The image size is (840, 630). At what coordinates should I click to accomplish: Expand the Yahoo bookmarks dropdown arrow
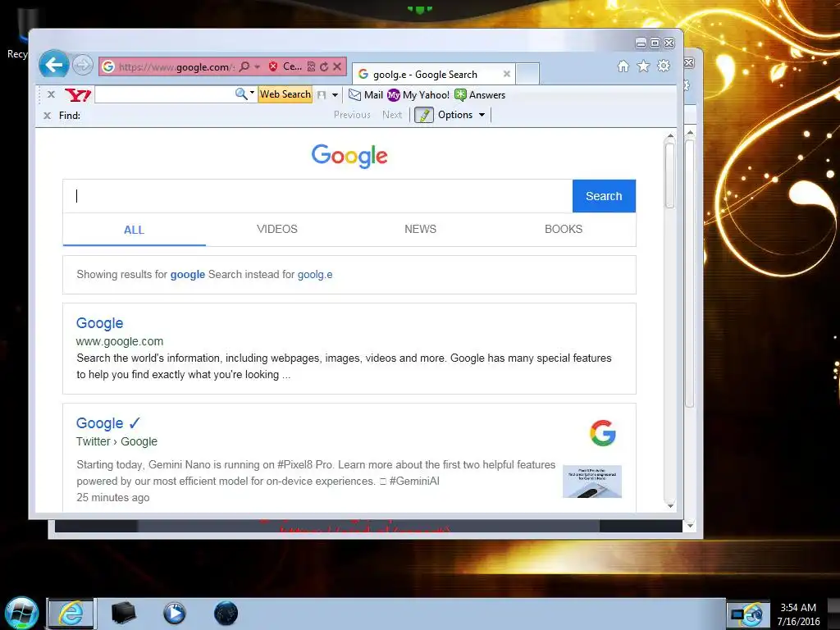click(335, 95)
